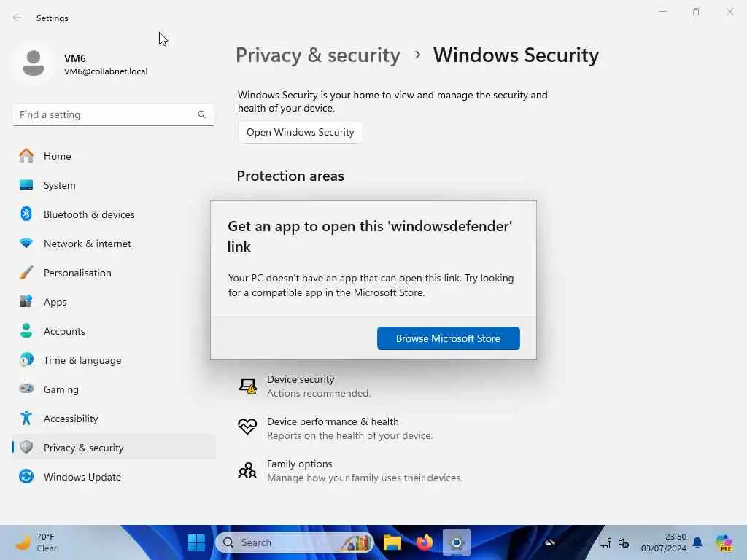Image resolution: width=747 pixels, height=560 pixels.
Task: Select Accessibility in the sidebar
Action: (70, 419)
